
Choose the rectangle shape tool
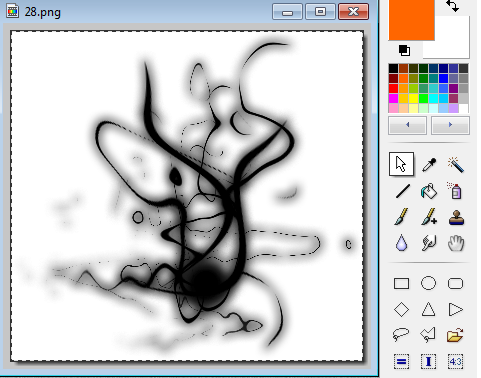(x=401, y=284)
